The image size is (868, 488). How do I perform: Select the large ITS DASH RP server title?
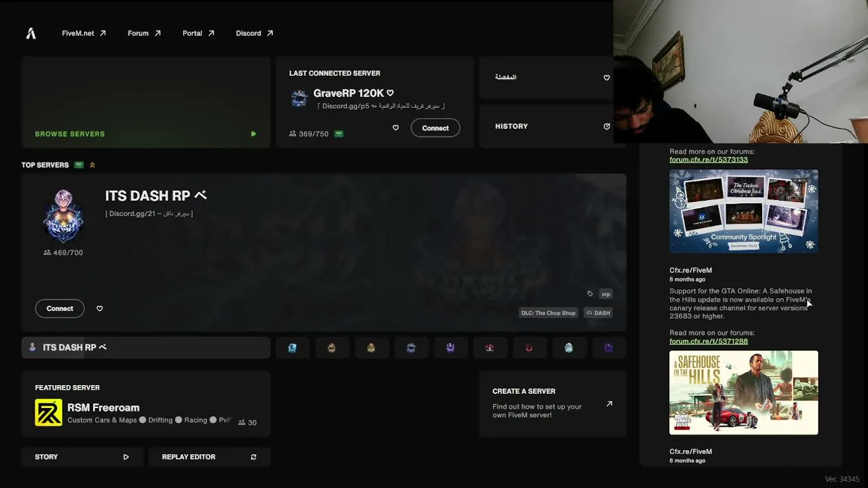pos(155,196)
